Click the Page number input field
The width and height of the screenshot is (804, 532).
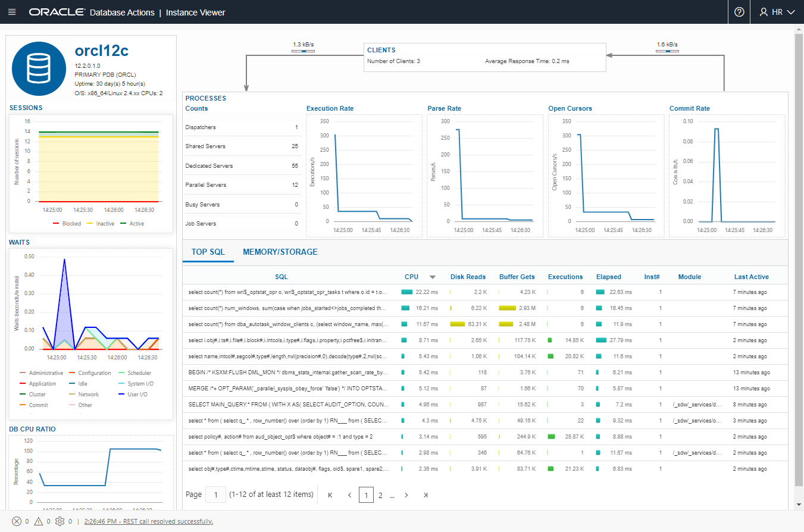[x=215, y=495]
